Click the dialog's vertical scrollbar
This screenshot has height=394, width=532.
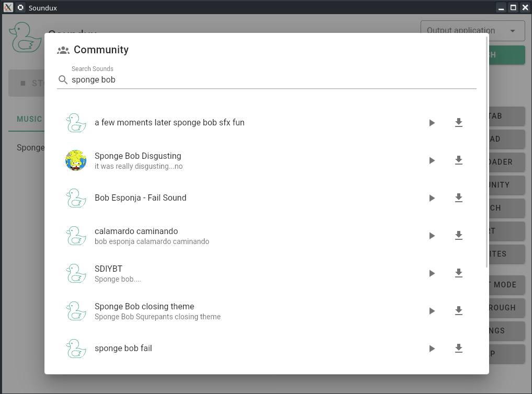pos(487,151)
